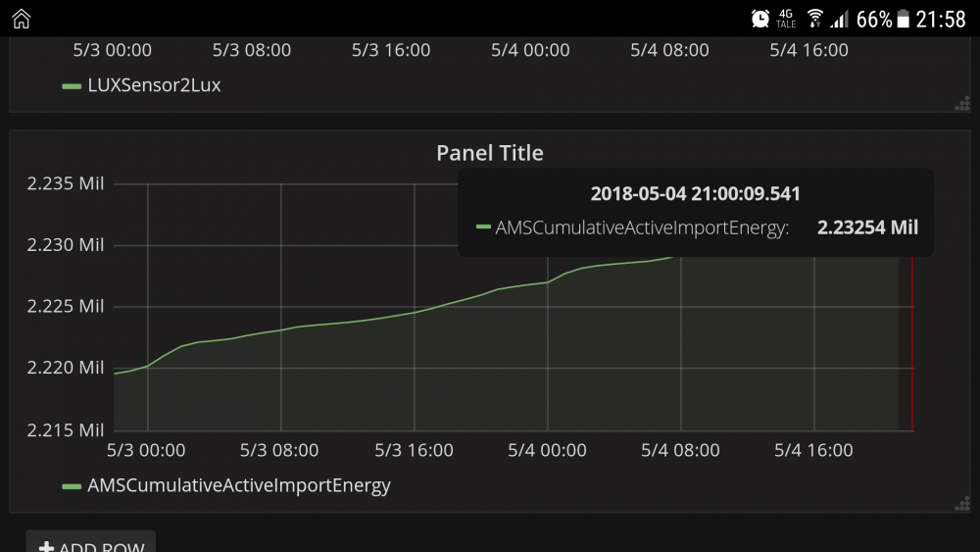Tap the alarm clock status icon
This screenshot has width=980, height=552.
click(760, 19)
